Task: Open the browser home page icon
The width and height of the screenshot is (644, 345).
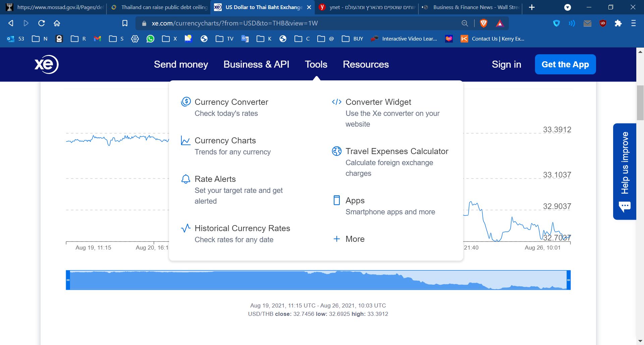Action: point(57,23)
